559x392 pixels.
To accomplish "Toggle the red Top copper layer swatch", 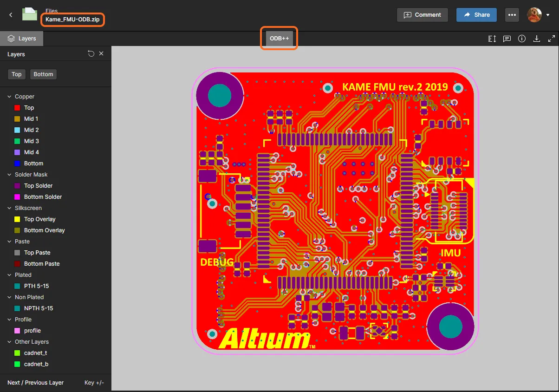I will [x=18, y=108].
